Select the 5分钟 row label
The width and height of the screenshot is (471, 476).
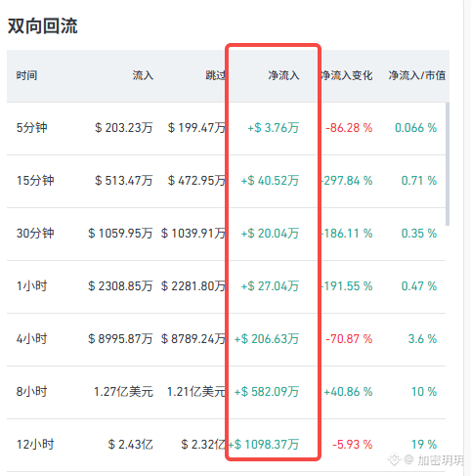click(x=31, y=127)
